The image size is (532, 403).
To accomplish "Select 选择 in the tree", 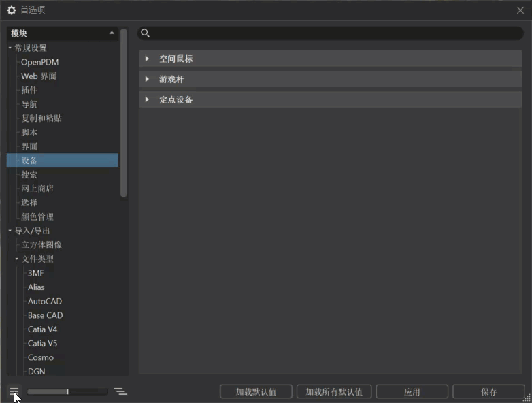I will 29,203.
